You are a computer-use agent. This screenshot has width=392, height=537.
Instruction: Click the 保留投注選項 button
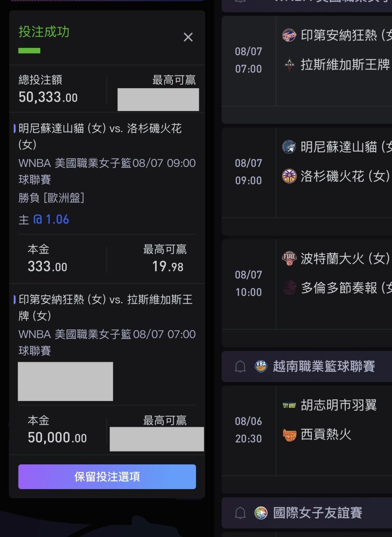click(x=107, y=476)
